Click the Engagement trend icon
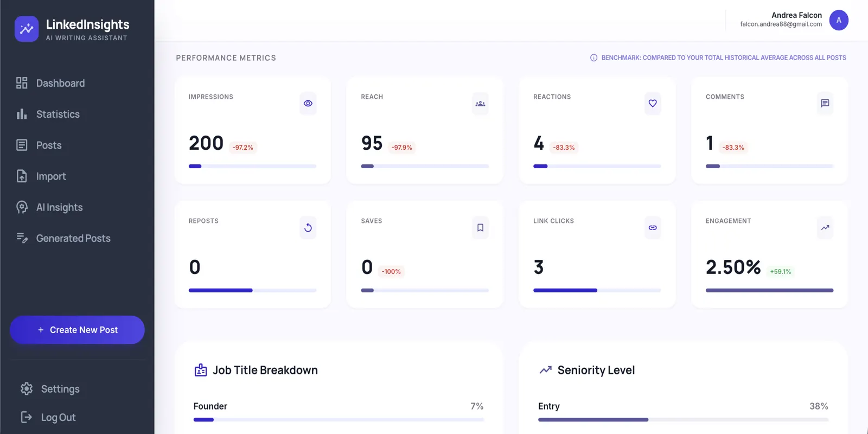Viewport: 868px width, 434px height. coord(825,228)
